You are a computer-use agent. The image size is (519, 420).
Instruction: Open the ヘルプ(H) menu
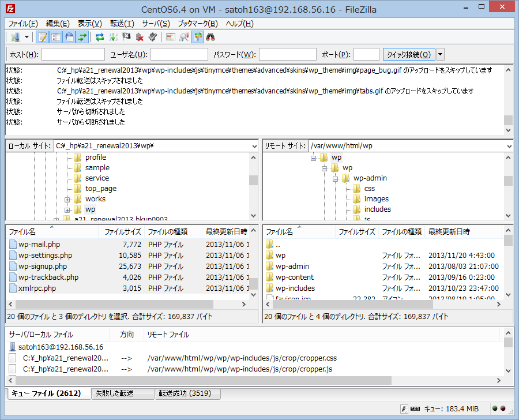[x=240, y=24]
